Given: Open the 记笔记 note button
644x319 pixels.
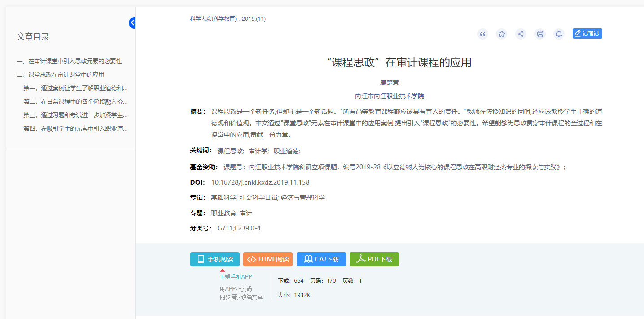Looking at the screenshot, I should coord(587,33).
